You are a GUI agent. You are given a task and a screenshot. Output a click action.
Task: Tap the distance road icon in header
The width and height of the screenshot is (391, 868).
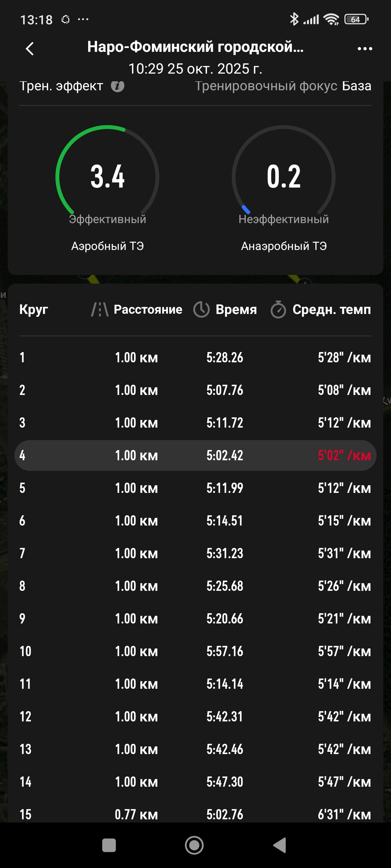tap(100, 309)
